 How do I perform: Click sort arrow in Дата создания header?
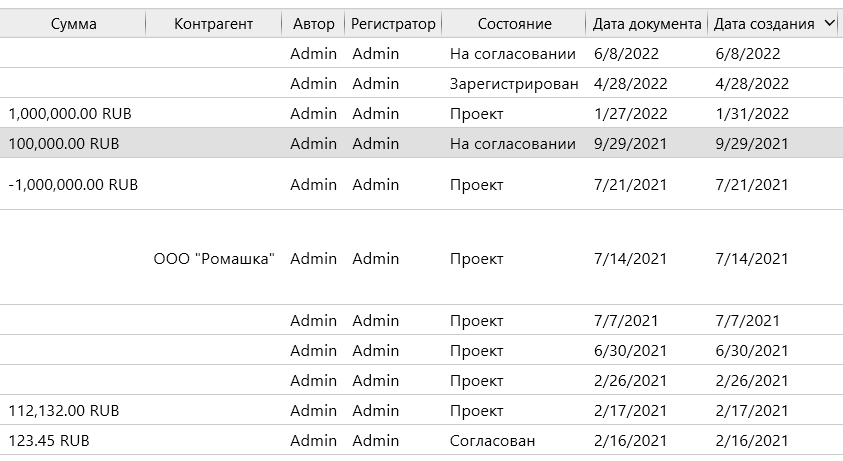pos(830,23)
